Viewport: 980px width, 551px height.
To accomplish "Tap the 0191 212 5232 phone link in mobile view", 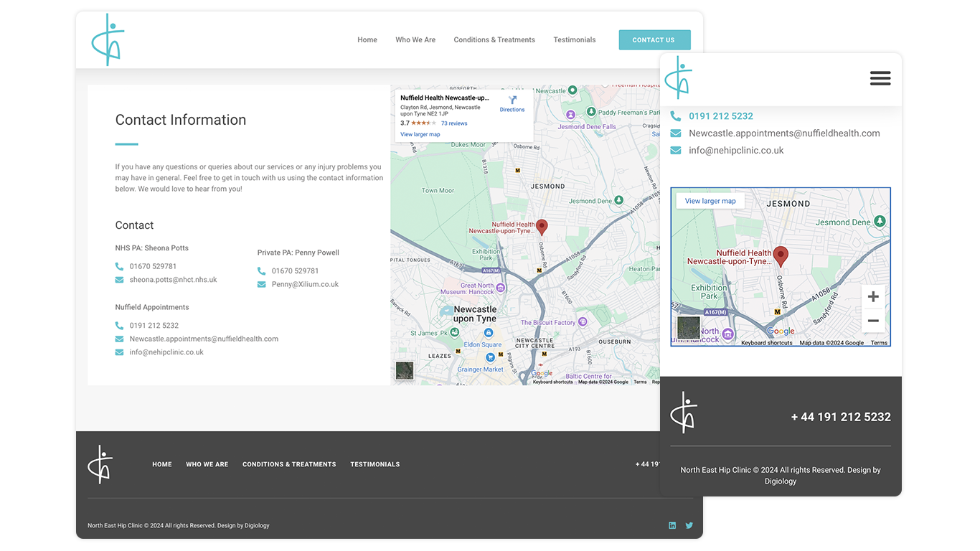I will pos(720,116).
